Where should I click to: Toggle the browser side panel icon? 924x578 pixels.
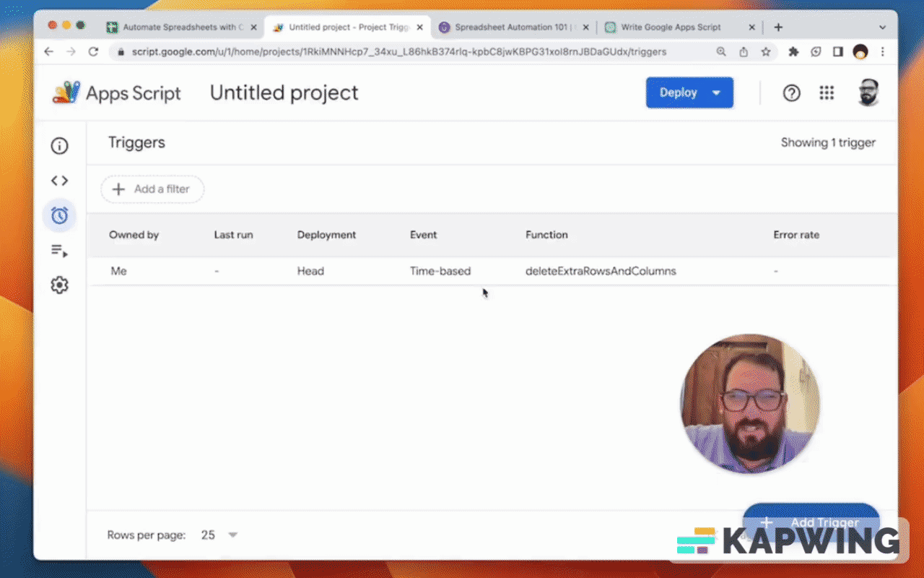coord(838,52)
